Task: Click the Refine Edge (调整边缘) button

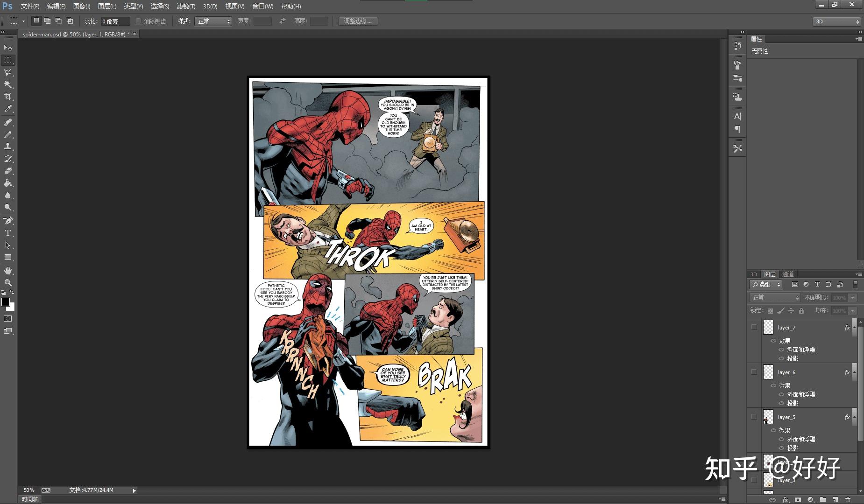Action: (x=358, y=21)
